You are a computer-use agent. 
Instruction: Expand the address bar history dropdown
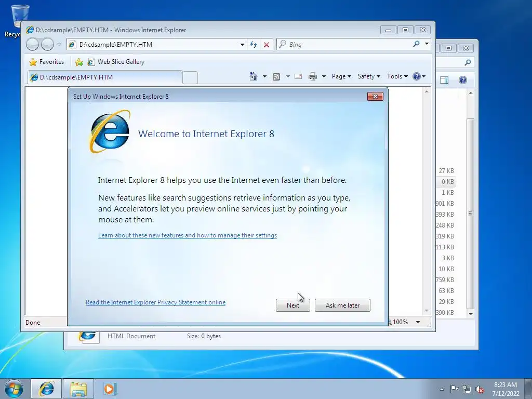242,45
